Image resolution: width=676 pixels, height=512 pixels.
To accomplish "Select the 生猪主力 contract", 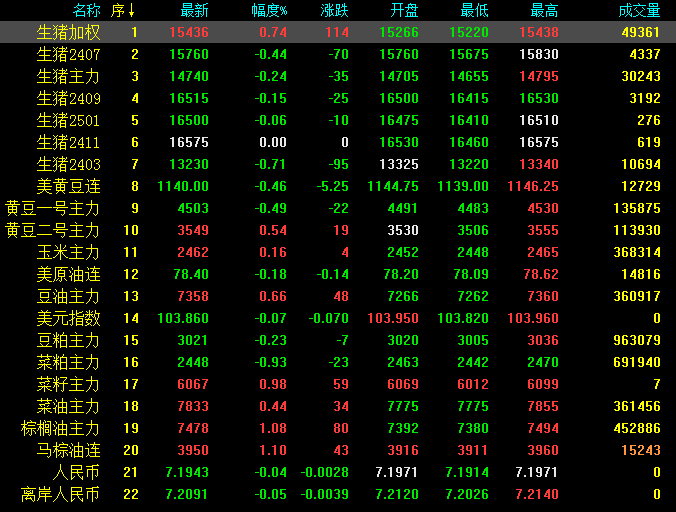I will coord(69,76).
